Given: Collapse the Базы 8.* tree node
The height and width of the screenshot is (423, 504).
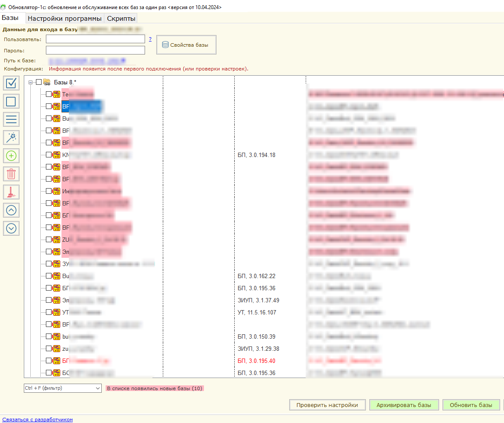Looking at the screenshot, I should pyautogui.click(x=31, y=83).
